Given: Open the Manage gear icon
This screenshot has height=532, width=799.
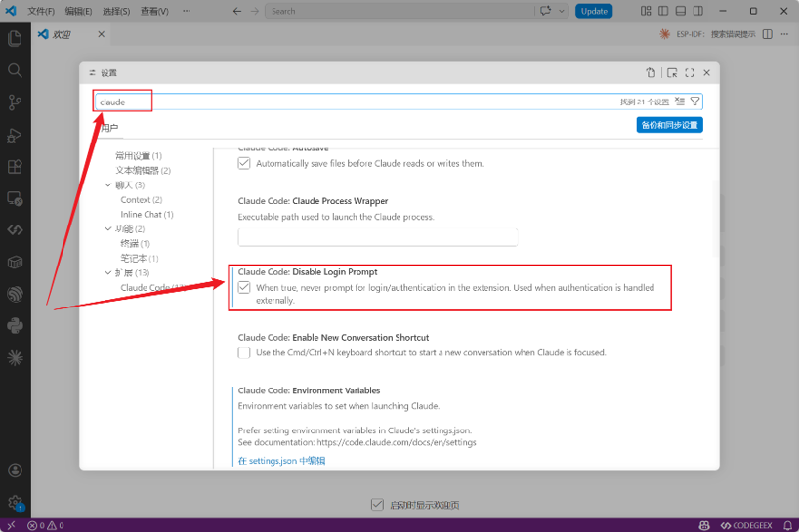Looking at the screenshot, I should 15,503.
